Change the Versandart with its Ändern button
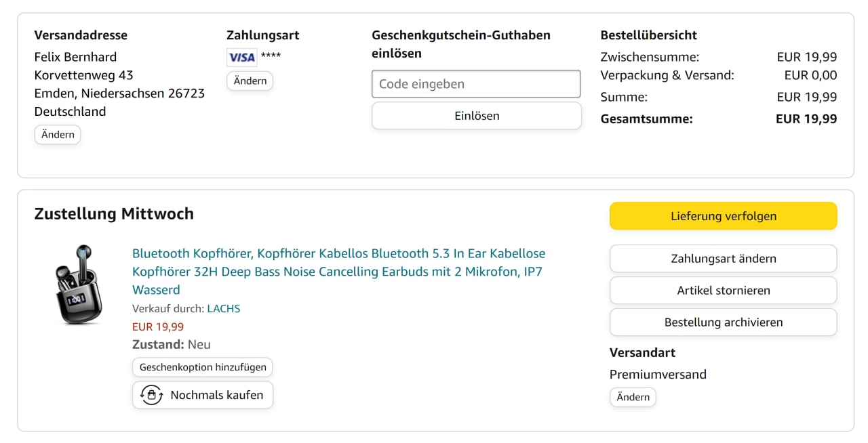The width and height of the screenshot is (868, 443). coord(633,398)
